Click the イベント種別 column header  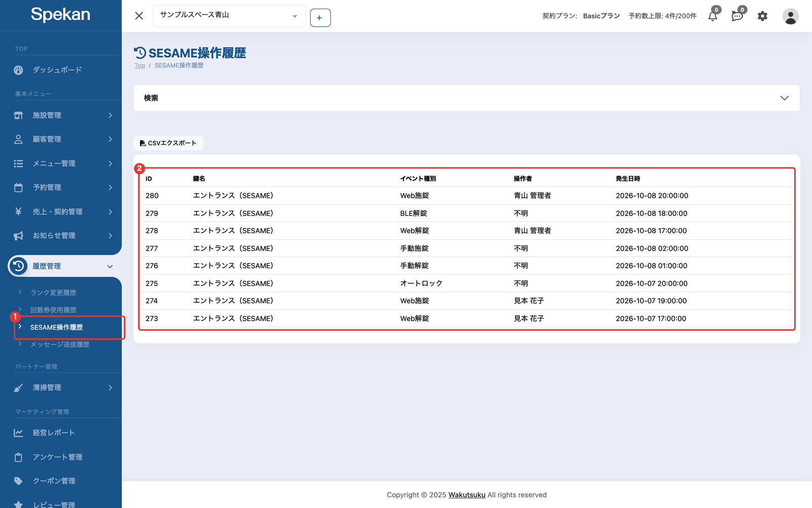[418, 179]
